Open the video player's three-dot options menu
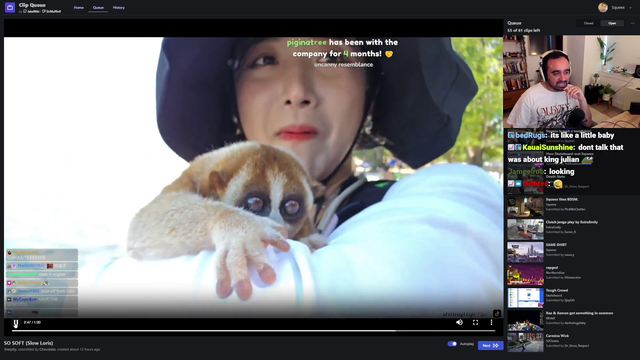Image resolution: width=640 pixels, height=360 pixels. tap(491, 322)
